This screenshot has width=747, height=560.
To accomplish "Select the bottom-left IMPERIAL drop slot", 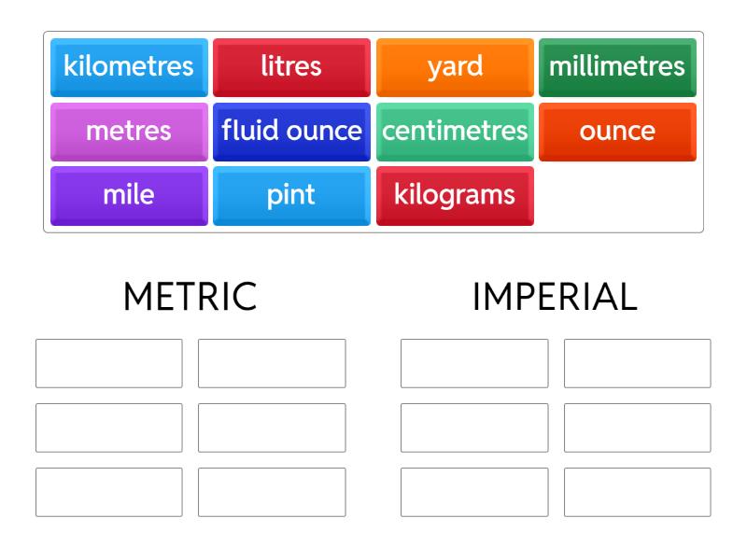I will [x=474, y=492].
